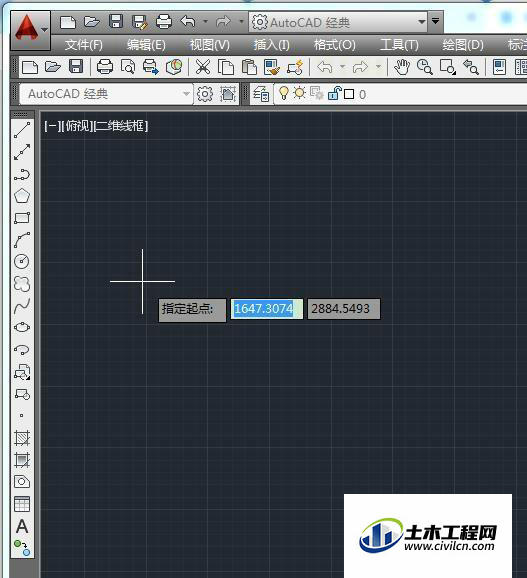
Task: Click Redo arrow in quick access toolbar
Action: click(x=223, y=22)
